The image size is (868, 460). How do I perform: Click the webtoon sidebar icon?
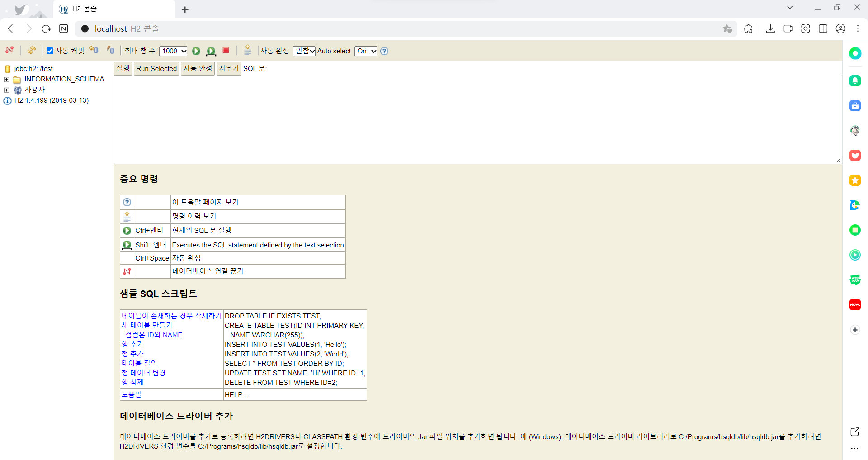pyautogui.click(x=855, y=280)
